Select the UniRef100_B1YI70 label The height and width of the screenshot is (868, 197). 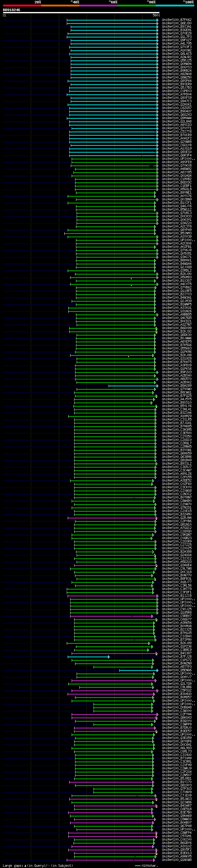(x=177, y=782)
